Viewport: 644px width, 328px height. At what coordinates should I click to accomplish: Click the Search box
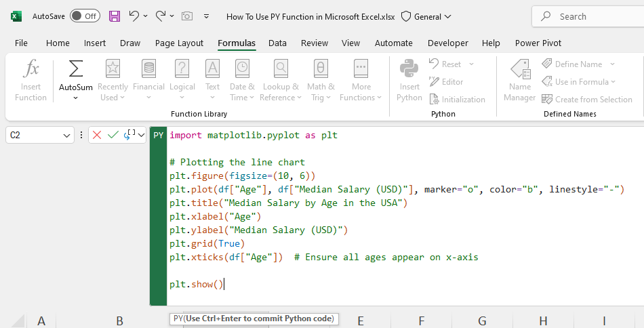[x=588, y=16]
